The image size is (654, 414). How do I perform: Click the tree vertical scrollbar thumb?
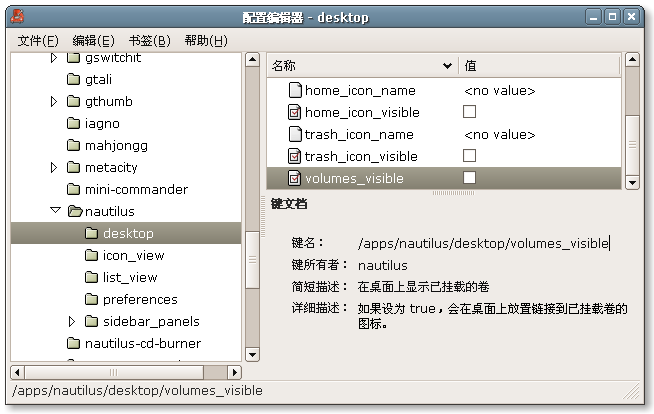coord(252,260)
